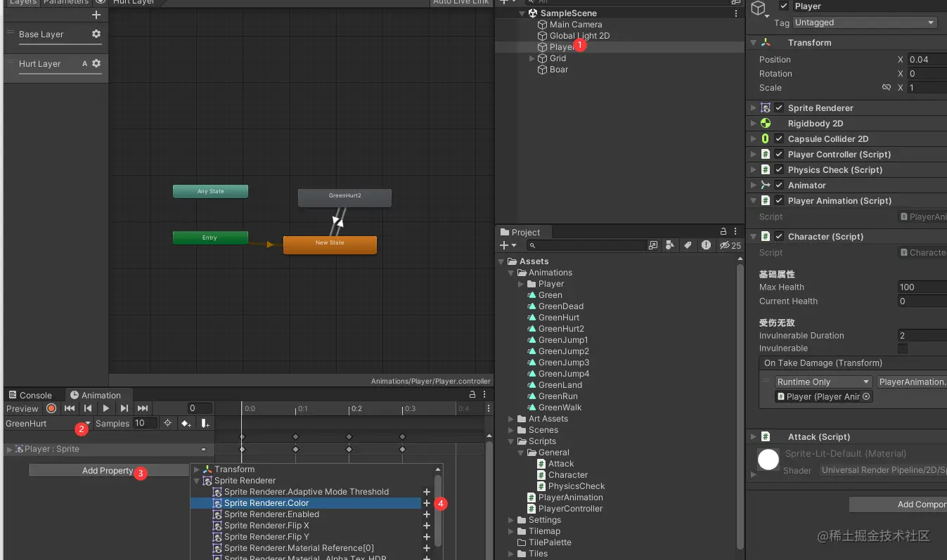Go to next keyframe in Animation panel

pyautogui.click(x=124, y=408)
